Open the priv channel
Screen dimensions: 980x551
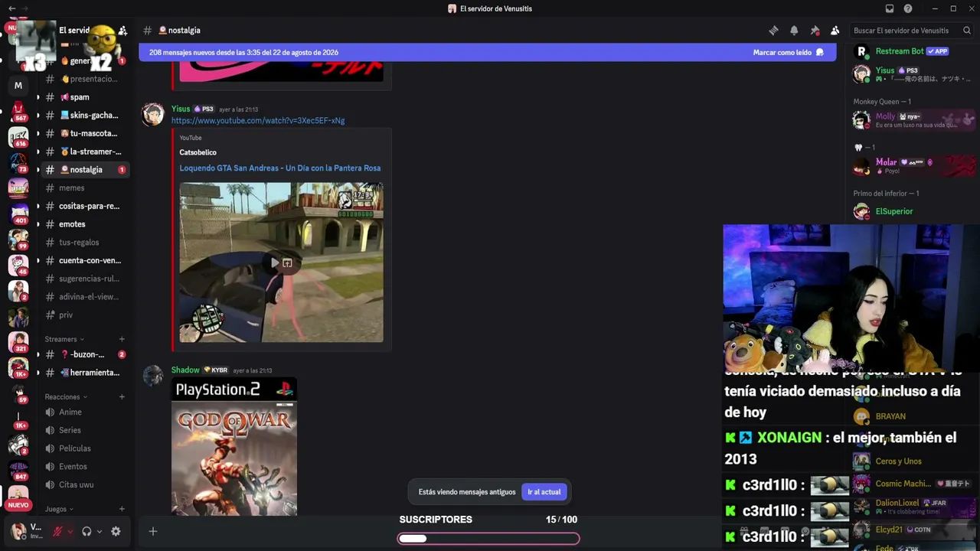(x=83, y=315)
